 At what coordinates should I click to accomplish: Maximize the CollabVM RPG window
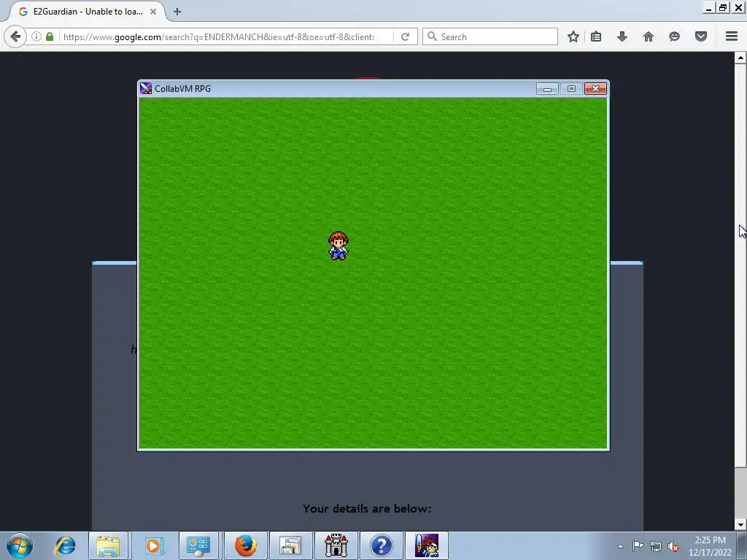coord(570,88)
